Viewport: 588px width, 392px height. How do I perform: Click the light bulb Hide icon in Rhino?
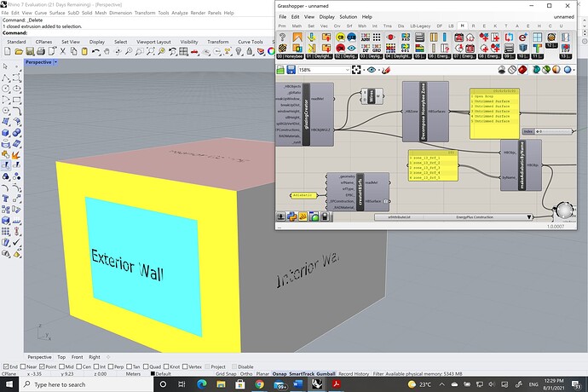pos(239,51)
